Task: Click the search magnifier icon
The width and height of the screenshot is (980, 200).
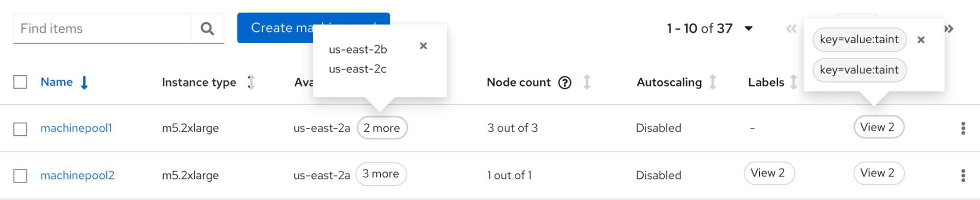Action: click(207, 29)
